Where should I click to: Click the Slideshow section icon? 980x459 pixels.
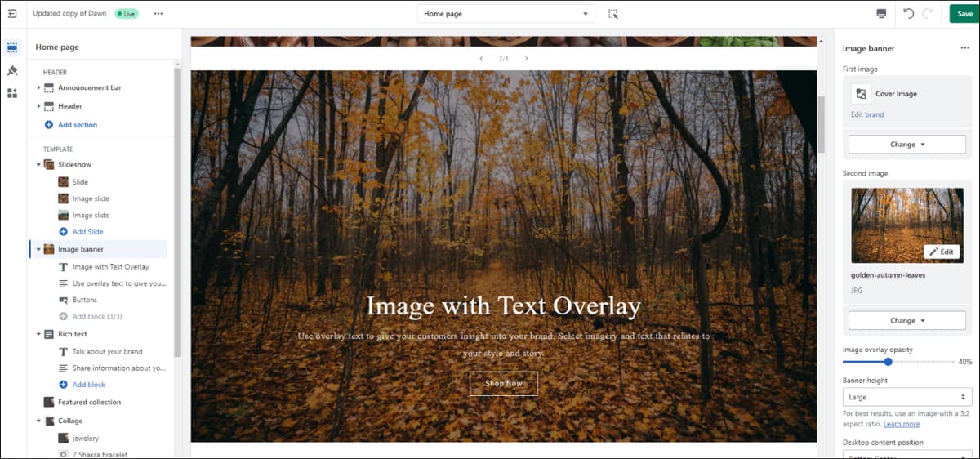[49, 165]
